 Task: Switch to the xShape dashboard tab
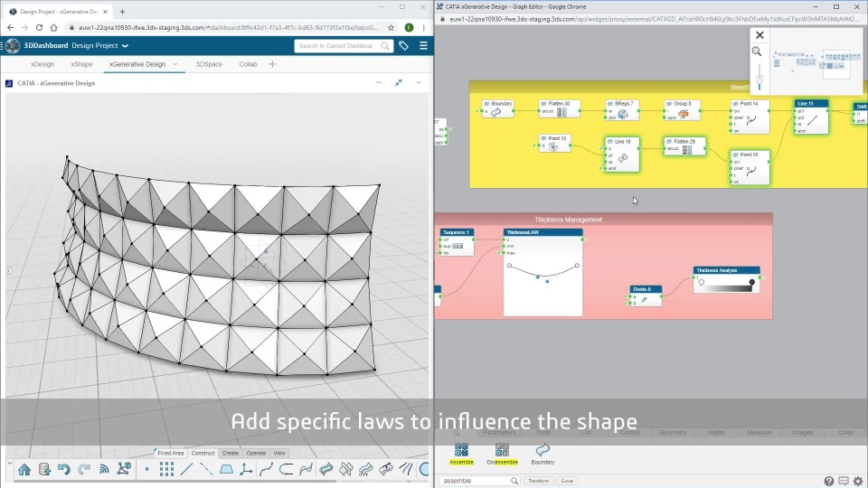click(x=81, y=64)
